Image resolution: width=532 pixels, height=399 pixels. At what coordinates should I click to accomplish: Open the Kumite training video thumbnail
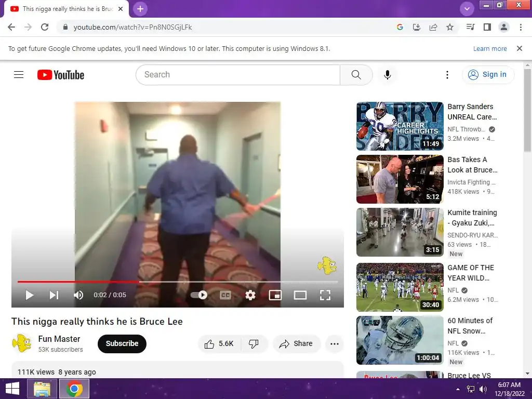click(x=400, y=232)
